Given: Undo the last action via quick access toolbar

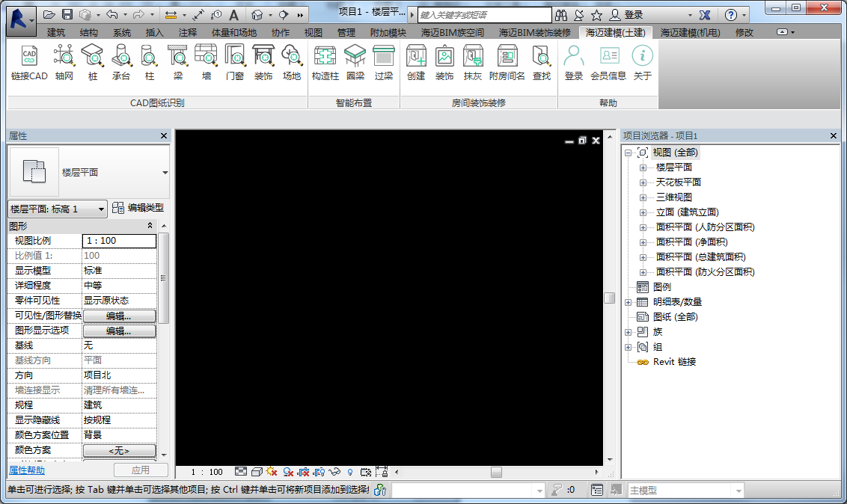Looking at the screenshot, I should (111, 14).
